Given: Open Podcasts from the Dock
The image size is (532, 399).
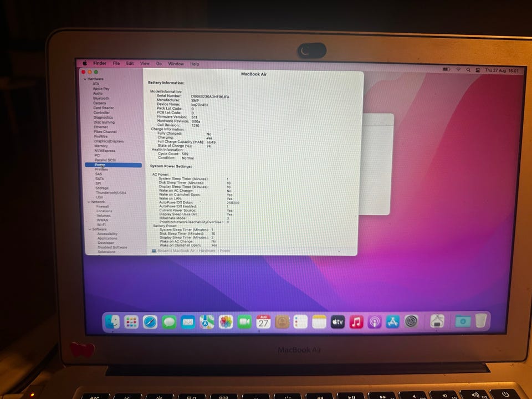Looking at the screenshot, I should 374,321.
